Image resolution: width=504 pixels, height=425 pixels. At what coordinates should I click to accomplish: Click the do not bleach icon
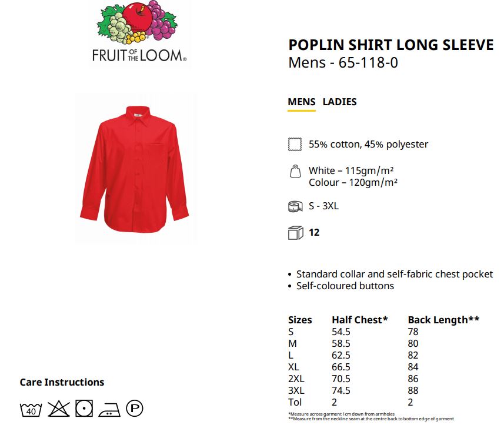[59, 409]
